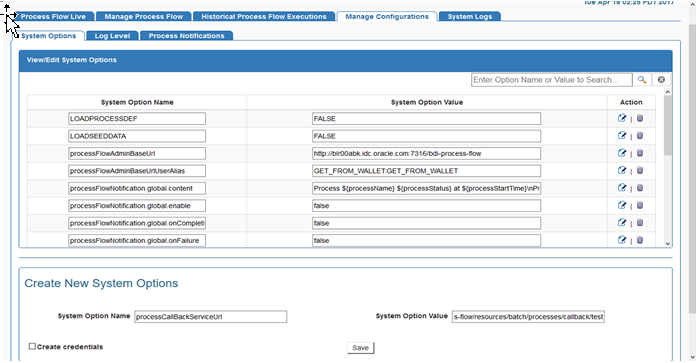The height and width of the screenshot is (363, 696).
Task: Click the processFlowNotification.global.onFailure name field
Action: pos(137,240)
